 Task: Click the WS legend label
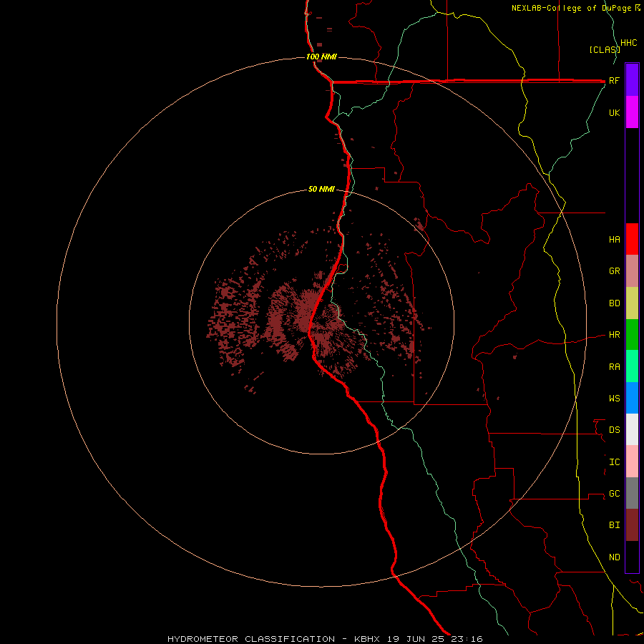(614, 398)
